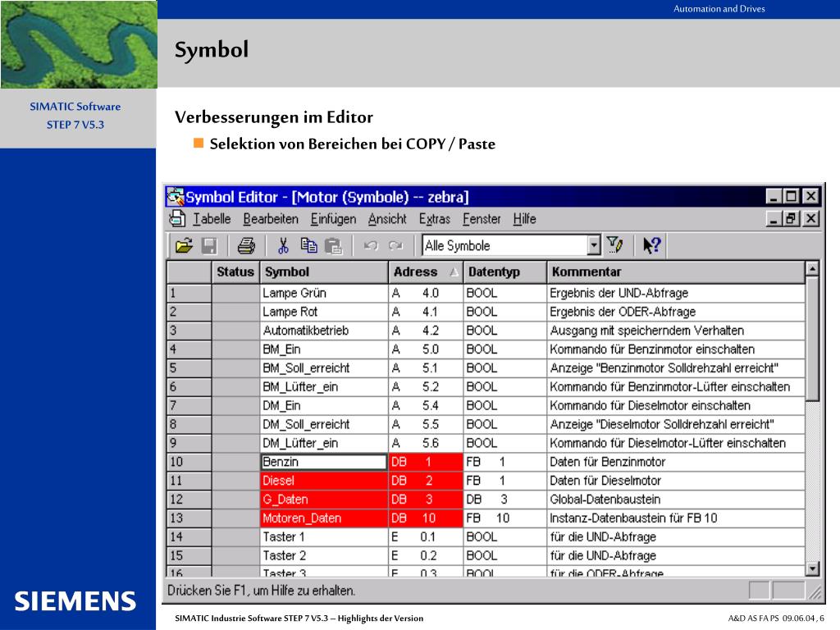
Task: Open the Bearbeiten menu
Action: pyautogui.click(x=271, y=219)
